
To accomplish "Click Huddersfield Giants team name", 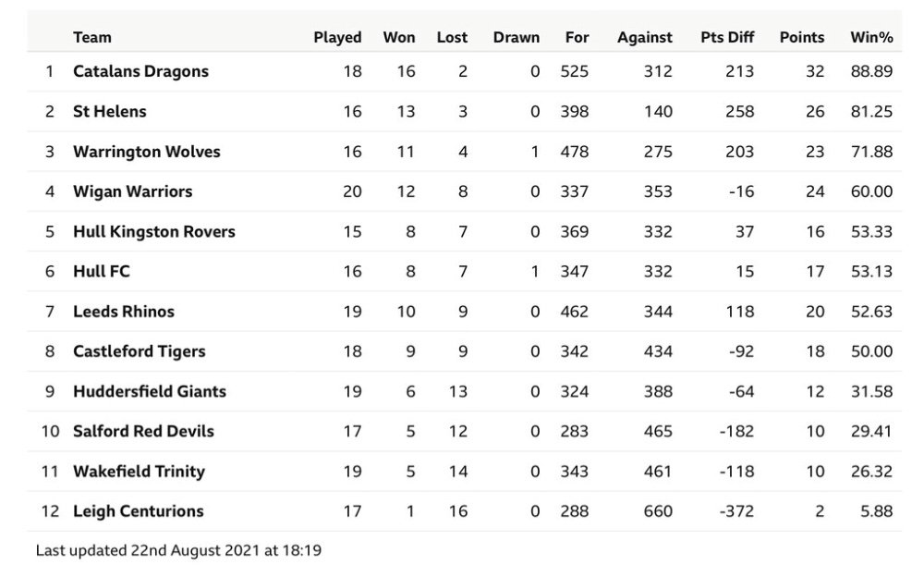I will [x=150, y=391].
